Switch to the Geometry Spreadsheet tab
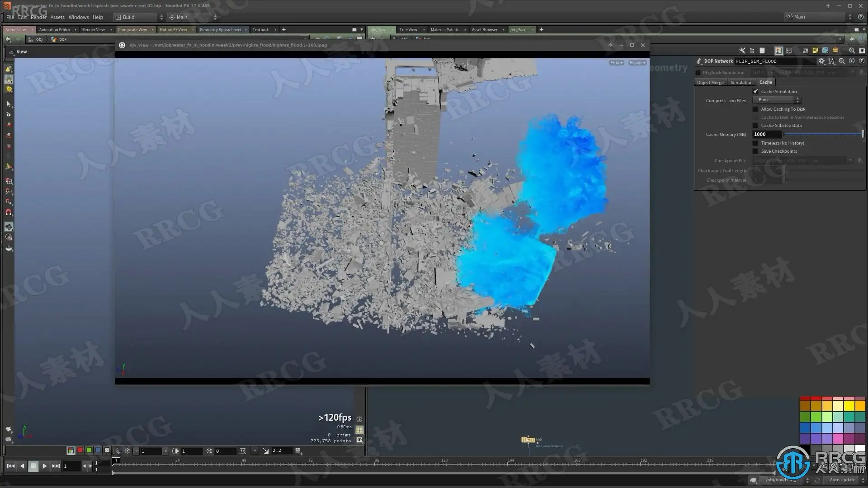 pos(221,30)
